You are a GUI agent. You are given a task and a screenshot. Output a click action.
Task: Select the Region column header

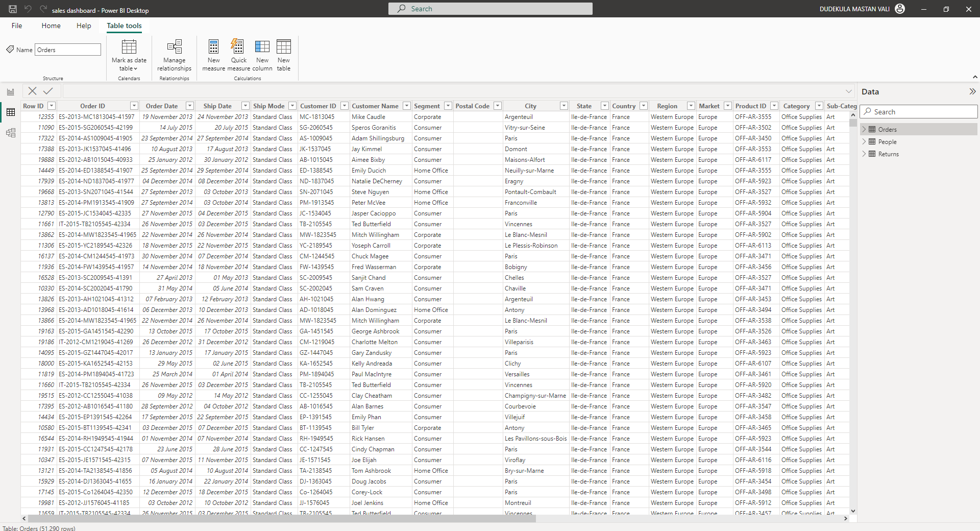click(x=667, y=106)
